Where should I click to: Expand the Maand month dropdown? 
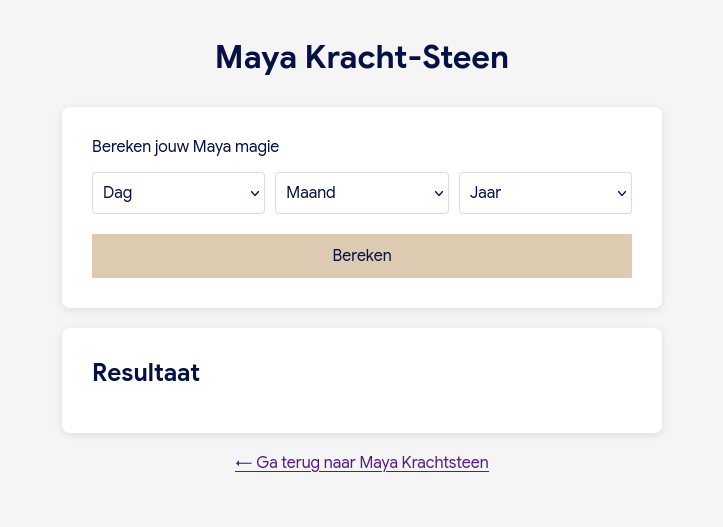click(x=361, y=193)
